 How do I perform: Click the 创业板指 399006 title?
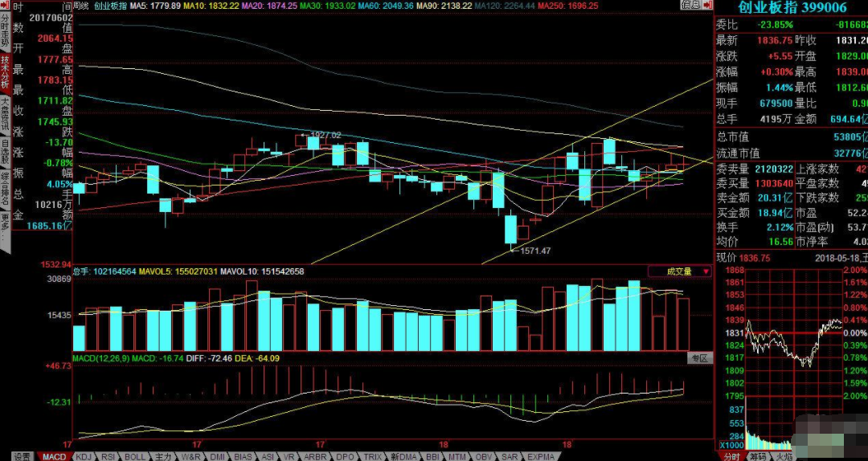click(792, 7)
